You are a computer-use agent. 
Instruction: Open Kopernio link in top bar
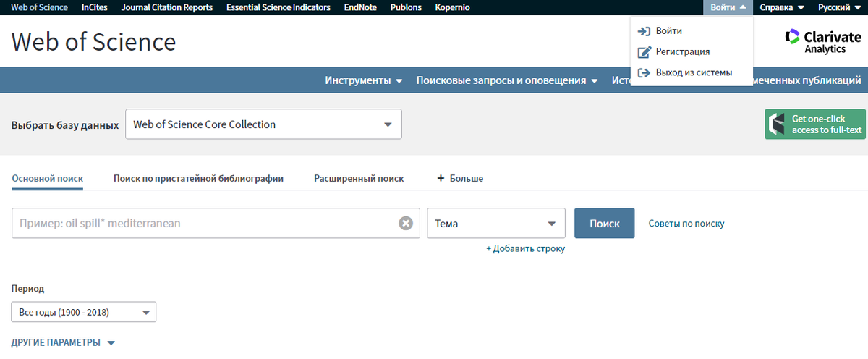click(453, 7)
